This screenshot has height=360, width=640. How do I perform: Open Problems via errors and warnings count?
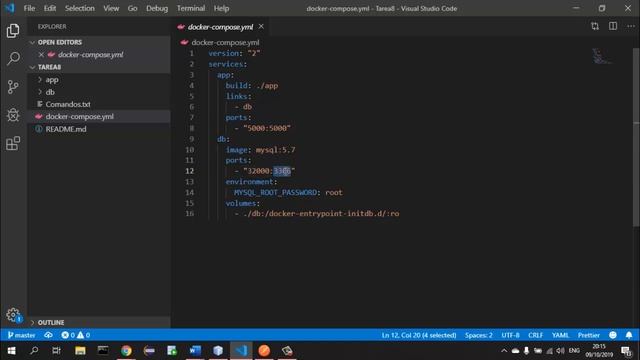coord(76,335)
